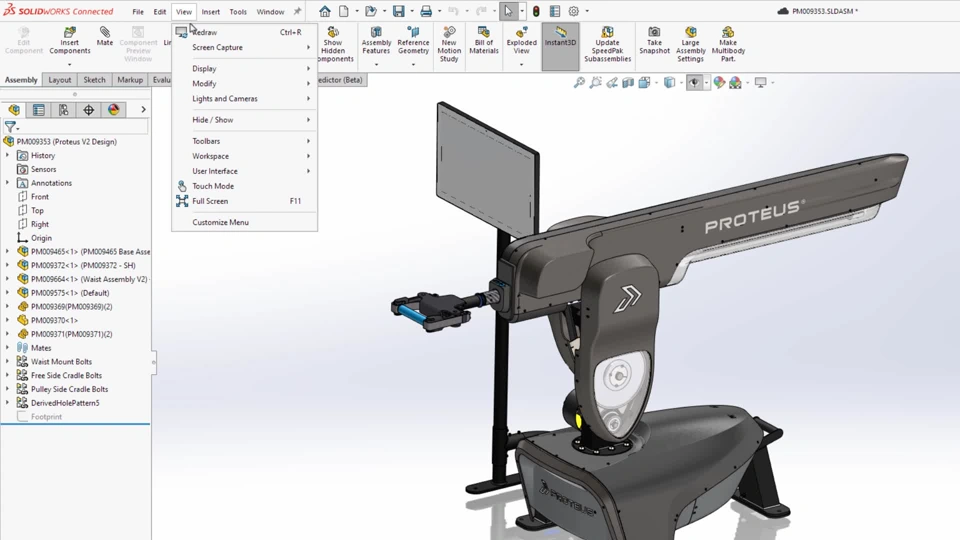Expand Waist Mount Bolts pattern
This screenshot has width=960, height=540.
tap(7, 361)
